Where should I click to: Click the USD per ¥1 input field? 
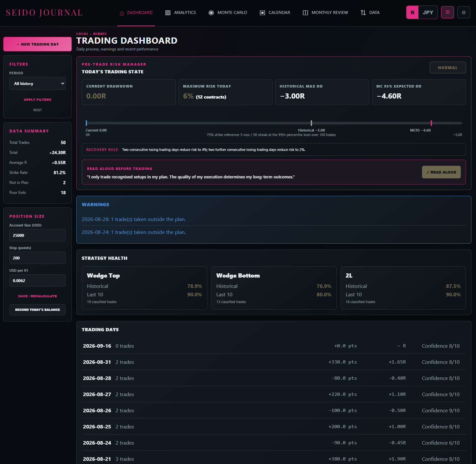pyautogui.click(x=38, y=280)
